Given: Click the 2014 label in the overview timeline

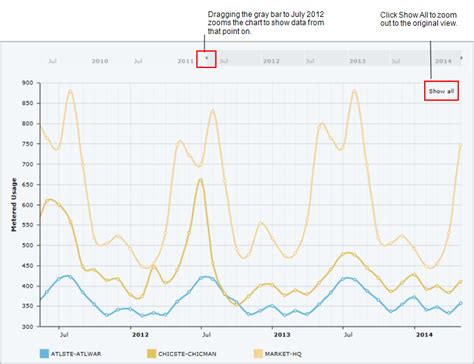Looking at the screenshot, I should [x=443, y=61].
